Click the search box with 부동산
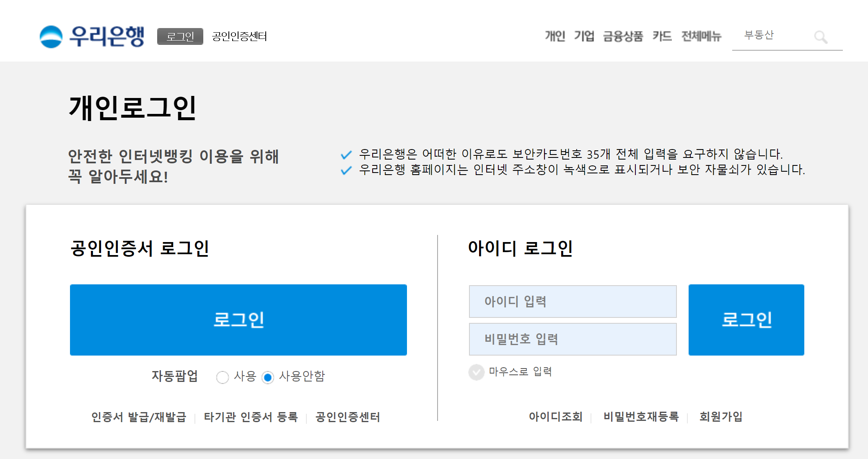This screenshot has height=459, width=868. [x=771, y=36]
